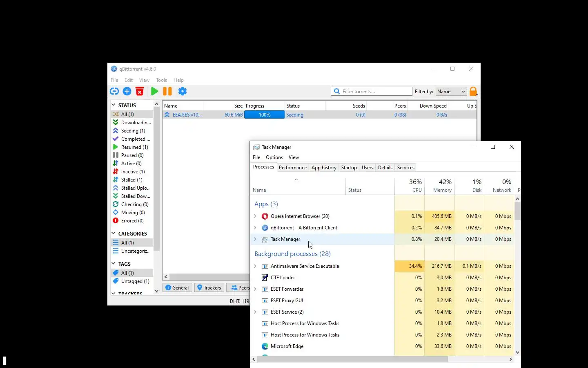
Task: Sort processes by Memory column
Action: [x=439, y=186]
